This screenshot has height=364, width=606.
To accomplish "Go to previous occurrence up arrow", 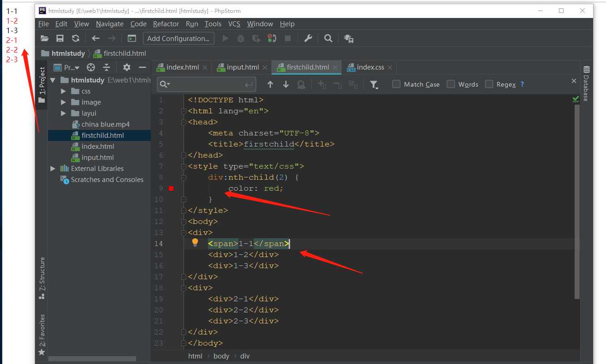I will 270,84.
